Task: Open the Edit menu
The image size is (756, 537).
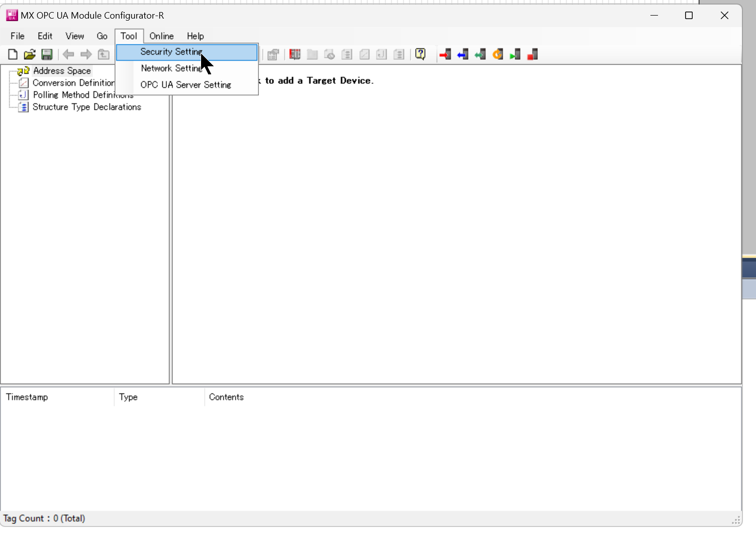Action: tap(45, 36)
